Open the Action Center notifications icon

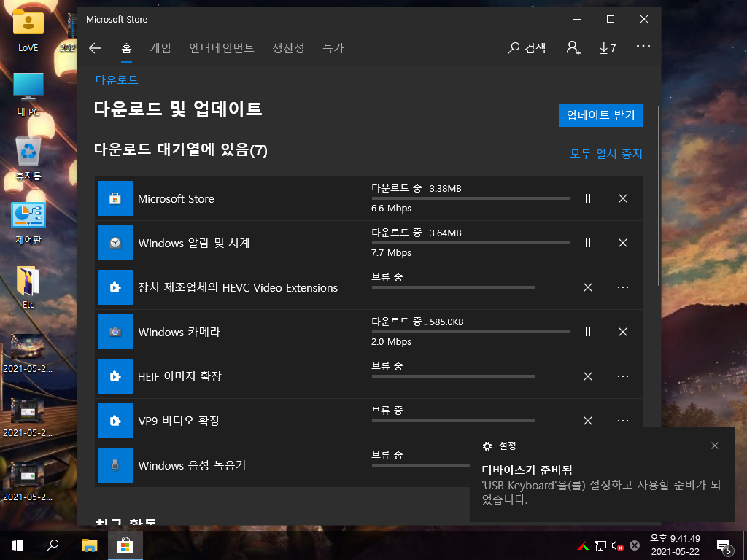[x=724, y=547]
